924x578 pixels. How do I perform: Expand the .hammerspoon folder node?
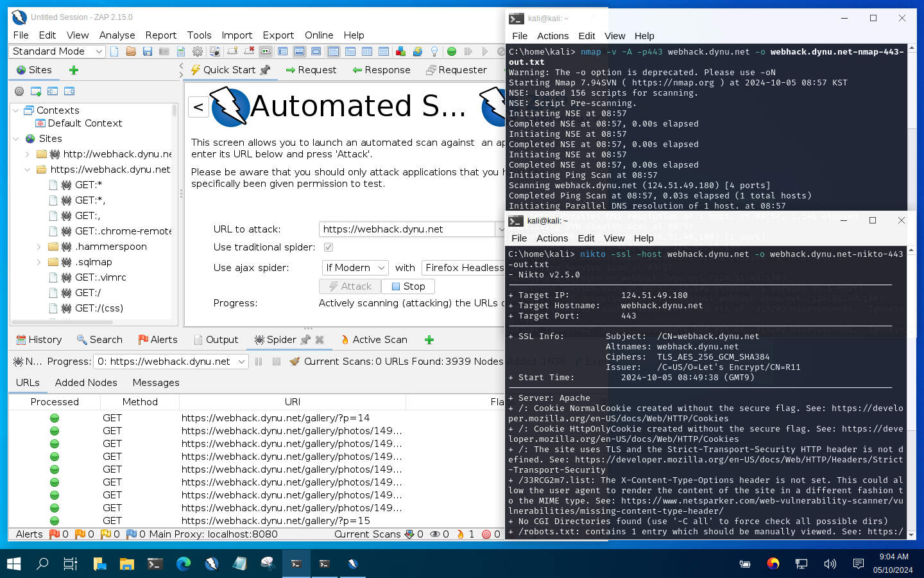(39, 247)
